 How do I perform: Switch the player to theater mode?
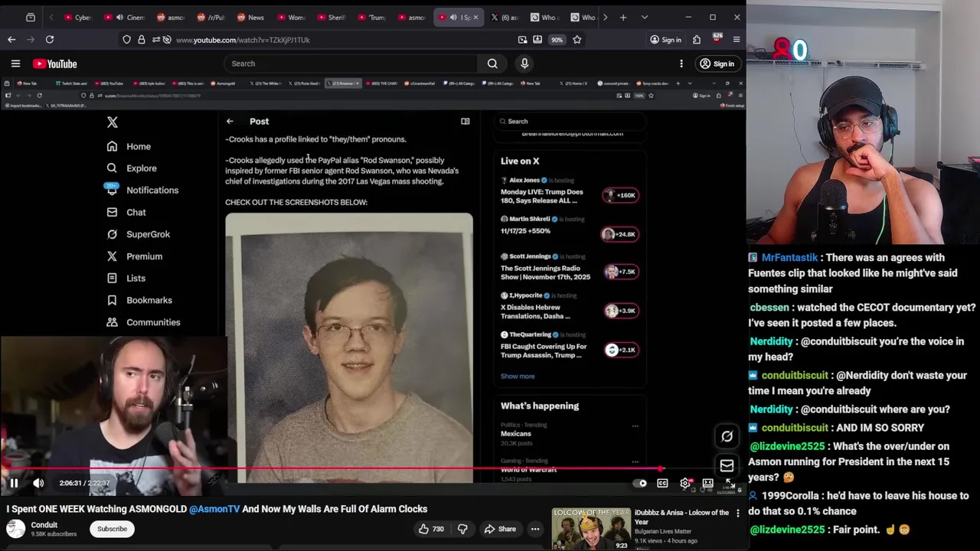point(708,484)
